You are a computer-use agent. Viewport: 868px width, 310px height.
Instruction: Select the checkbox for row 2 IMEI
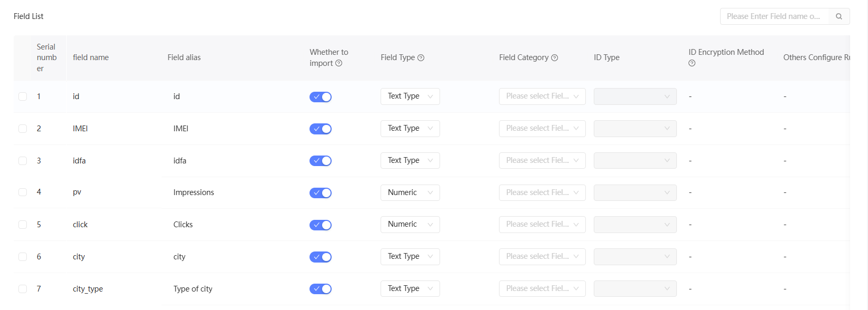(x=23, y=129)
